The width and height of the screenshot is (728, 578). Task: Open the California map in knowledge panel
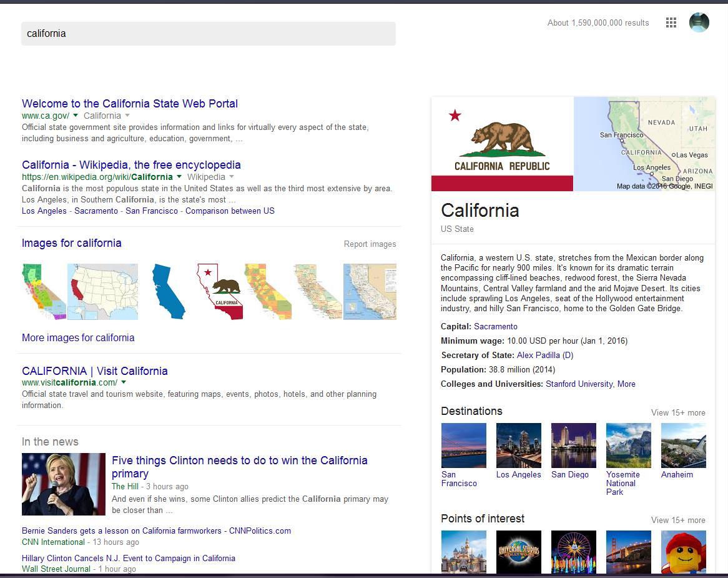click(644, 144)
